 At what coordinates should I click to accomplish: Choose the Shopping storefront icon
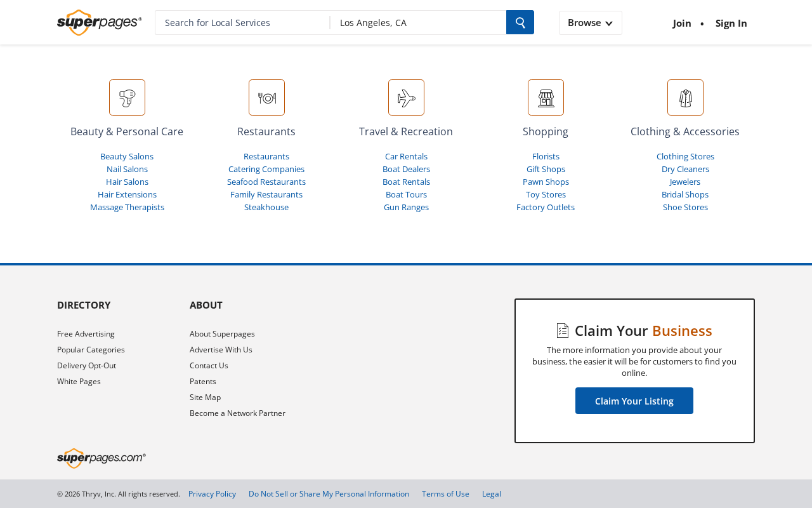pyautogui.click(x=546, y=97)
